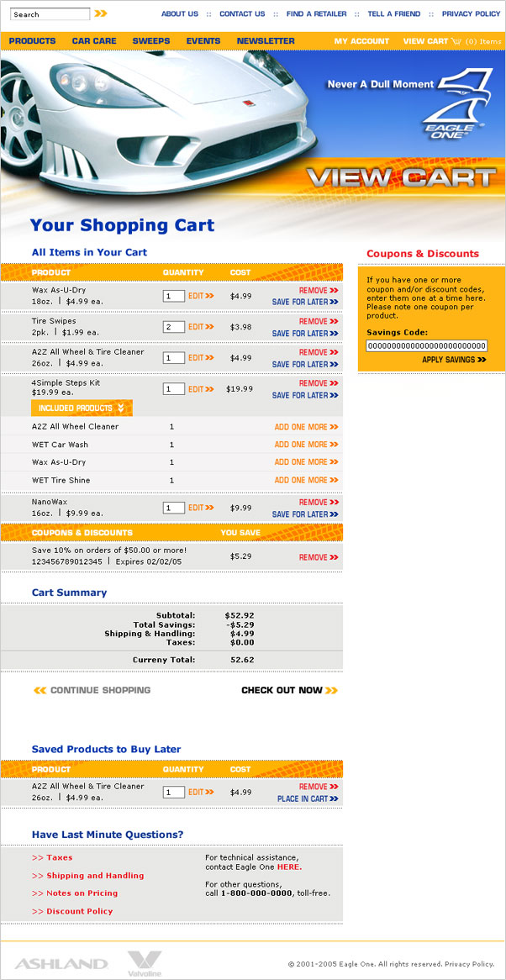Screen dimensions: 506x980
Task: Open the Car Care menu
Action: [94, 41]
